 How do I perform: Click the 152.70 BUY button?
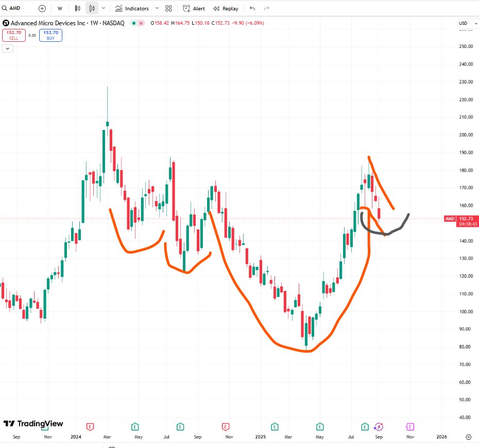pos(50,35)
